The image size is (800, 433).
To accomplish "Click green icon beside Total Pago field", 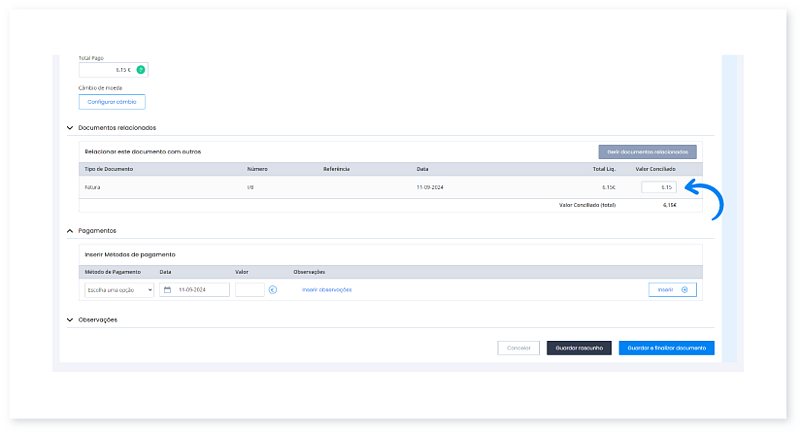I will coord(141,70).
